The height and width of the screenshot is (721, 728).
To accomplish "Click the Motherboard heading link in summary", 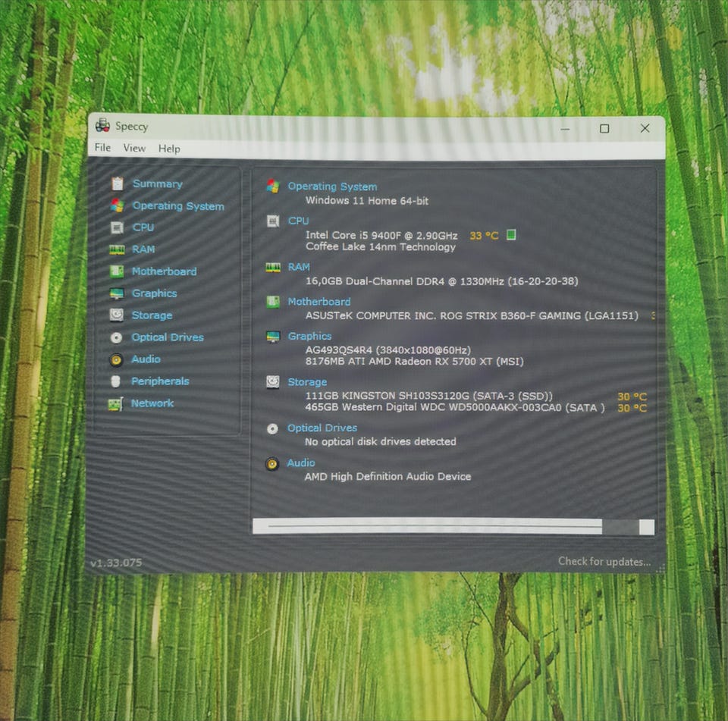I will click(319, 302).
